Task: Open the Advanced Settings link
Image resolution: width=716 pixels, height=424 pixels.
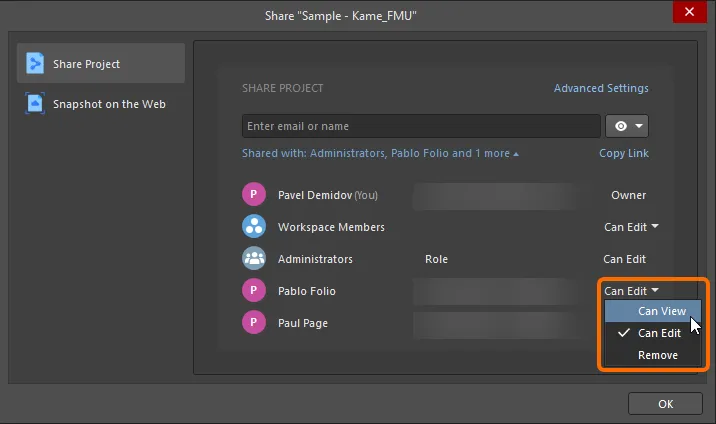Action: coord(601,88)
